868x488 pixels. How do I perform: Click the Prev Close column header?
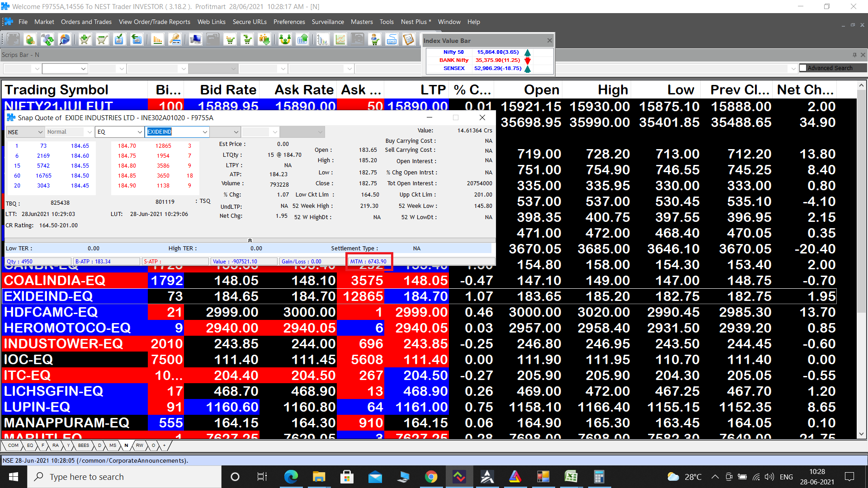(x=737, y=90)
